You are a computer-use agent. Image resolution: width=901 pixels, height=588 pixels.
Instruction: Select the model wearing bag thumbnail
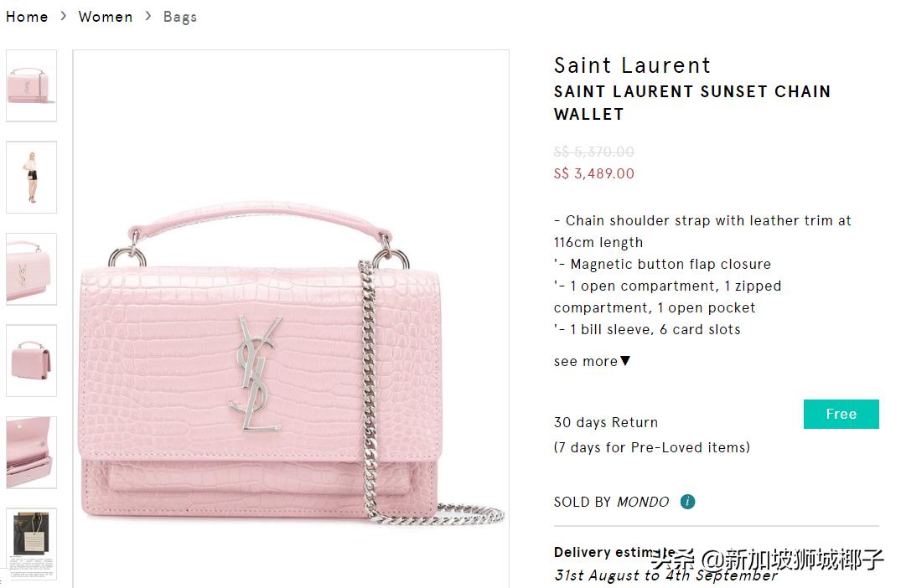(x=32, y=177)
